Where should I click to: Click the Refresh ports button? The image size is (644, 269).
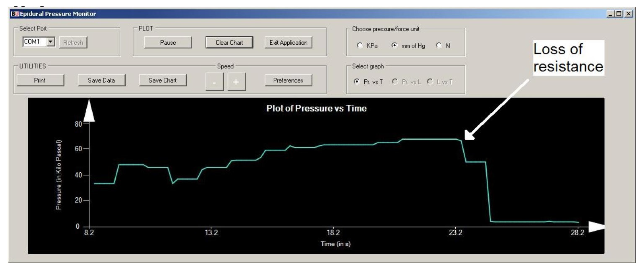point(73,43)
